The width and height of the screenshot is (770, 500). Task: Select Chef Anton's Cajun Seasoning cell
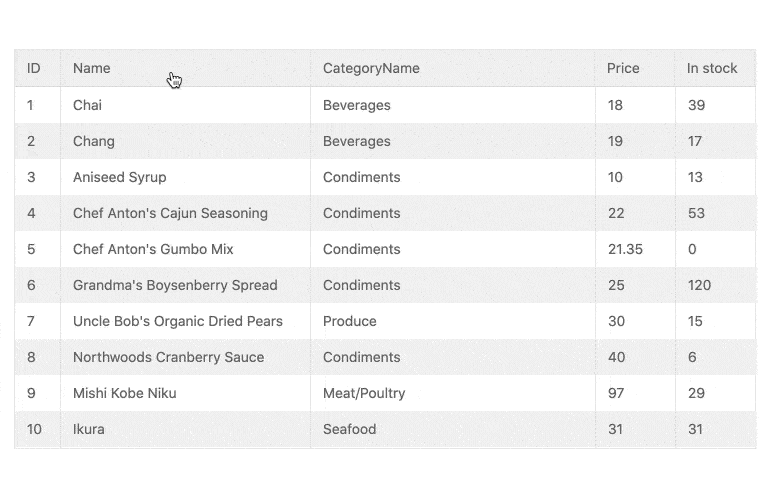click(x=170, y=213)
